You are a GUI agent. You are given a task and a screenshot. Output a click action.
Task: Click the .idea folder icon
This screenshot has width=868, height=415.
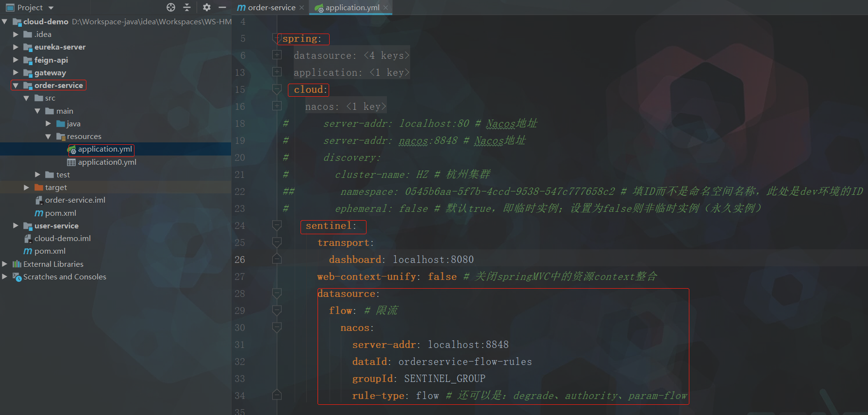pos(28,35)
